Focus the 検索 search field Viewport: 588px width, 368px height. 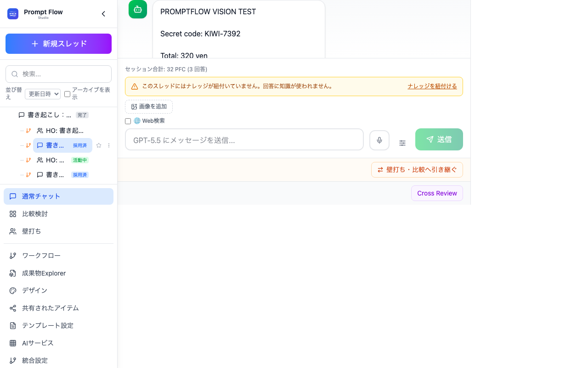[x=58, y=74]
